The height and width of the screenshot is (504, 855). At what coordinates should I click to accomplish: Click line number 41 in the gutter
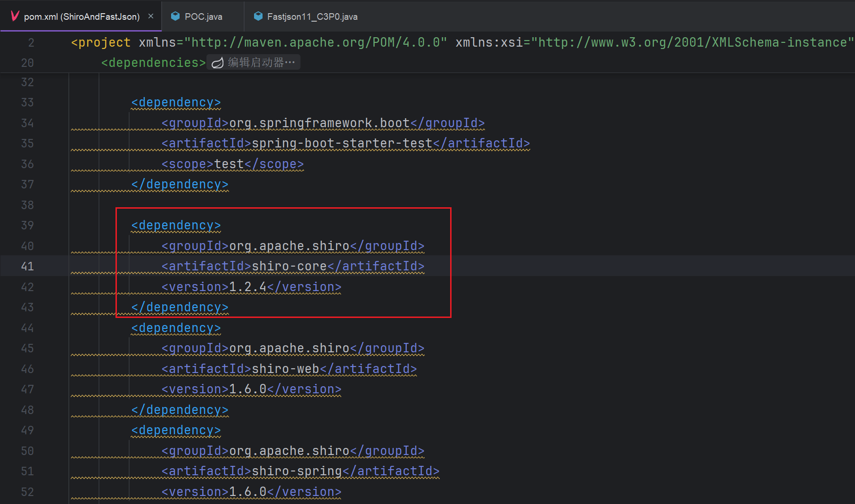click(27, 267)
